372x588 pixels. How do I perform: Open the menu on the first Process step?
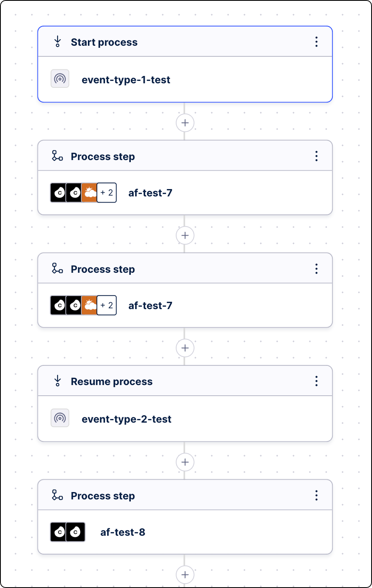coord(316,156)
